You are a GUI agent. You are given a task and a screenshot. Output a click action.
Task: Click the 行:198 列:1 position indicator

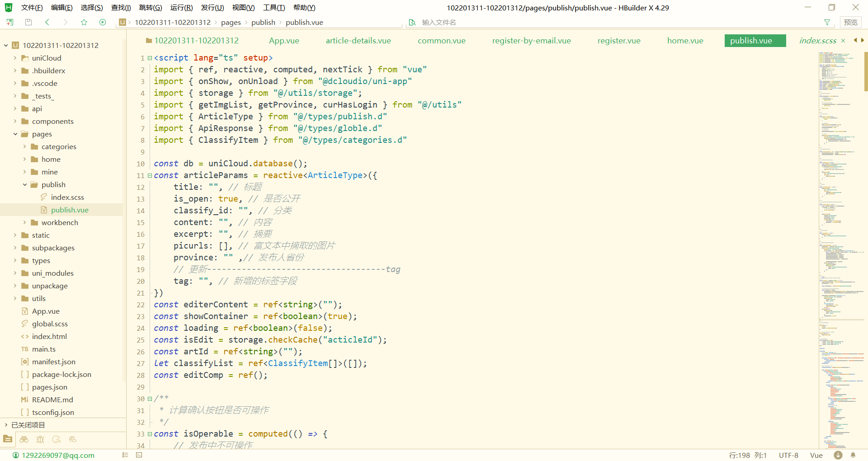click(748, 455)
